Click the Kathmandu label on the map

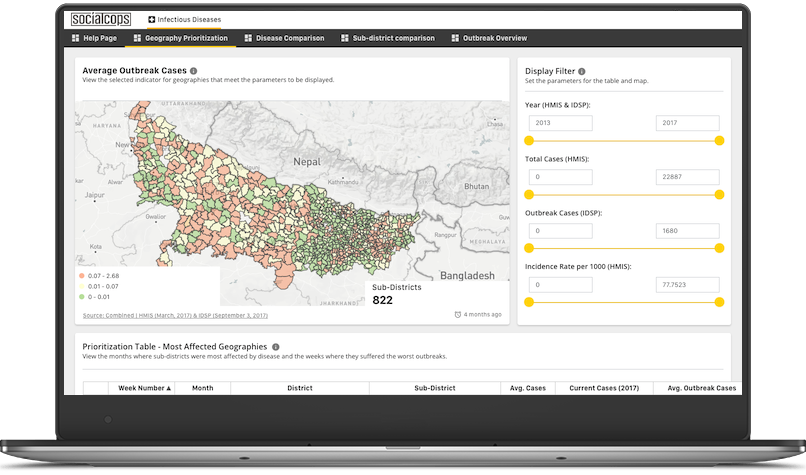click(x=343, y=182)
